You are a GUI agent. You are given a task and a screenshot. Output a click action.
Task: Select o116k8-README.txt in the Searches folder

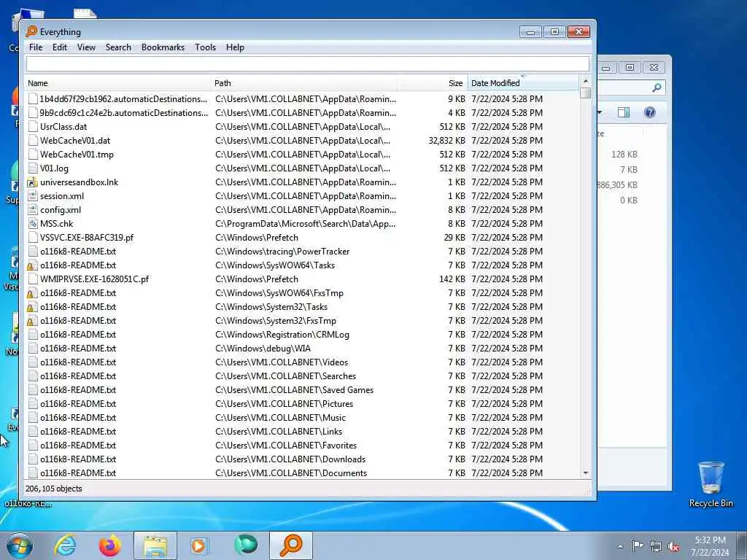[x=77, y=376]
